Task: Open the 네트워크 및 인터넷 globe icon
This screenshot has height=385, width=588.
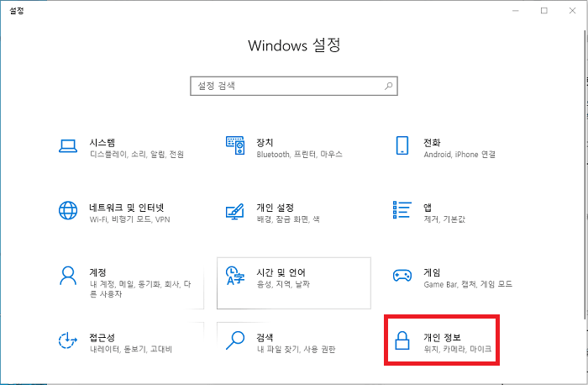Action: tap(68, 210)
